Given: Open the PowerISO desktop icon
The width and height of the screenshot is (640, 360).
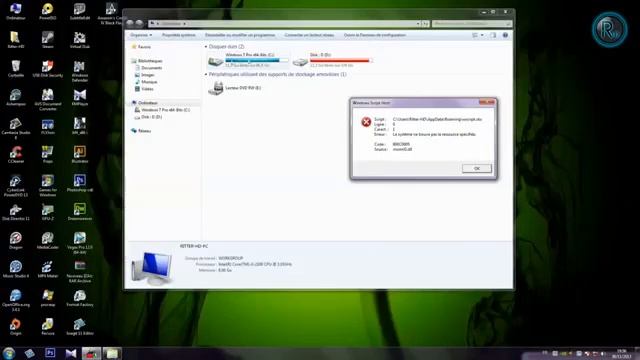Looking at the screenshot, I should [x=47, y=11].
